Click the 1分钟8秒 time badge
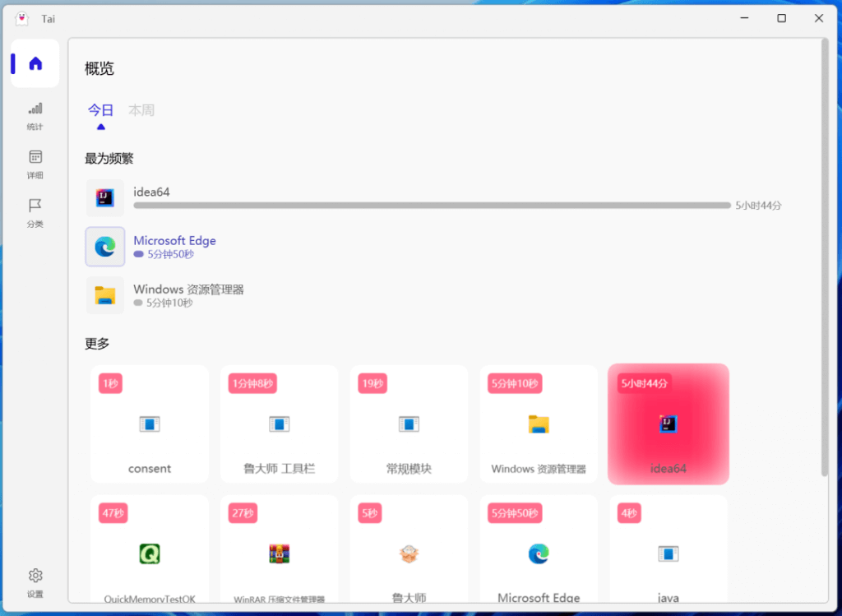The width and height of the screenshot is (842, 616). [x=253, y=383]
